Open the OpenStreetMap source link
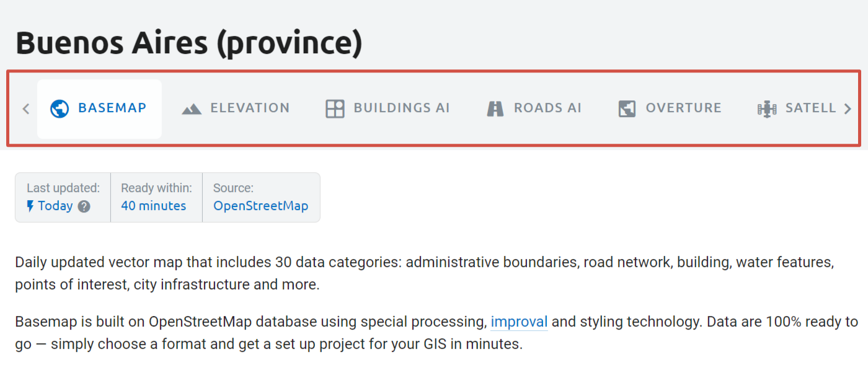The height and width of the screenshot is (373, 868). (x=260, y=206)
